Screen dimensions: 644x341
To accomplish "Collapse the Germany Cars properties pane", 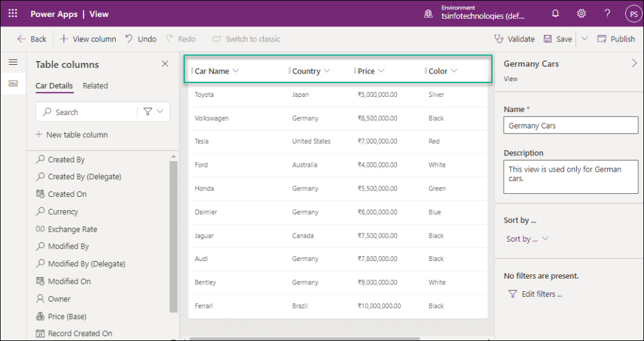I will [x=634, y=64].
